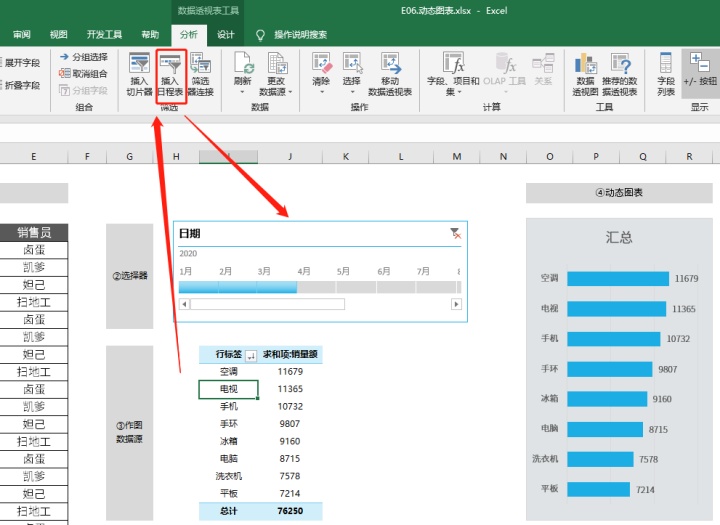Select the grand total value 76250
The height and width of the screenshot is (525, 720).
click(290, 511)
